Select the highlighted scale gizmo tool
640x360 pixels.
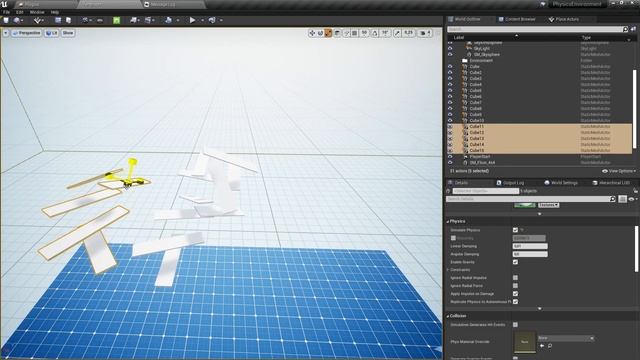pos(329,33)
